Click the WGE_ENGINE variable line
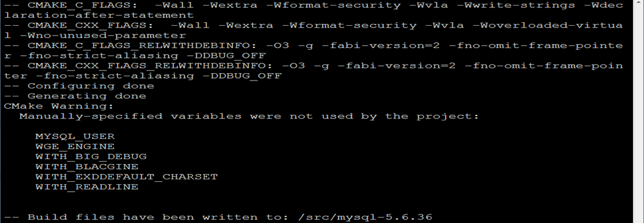Screen dimensions: 644x223 click(75, 146)
